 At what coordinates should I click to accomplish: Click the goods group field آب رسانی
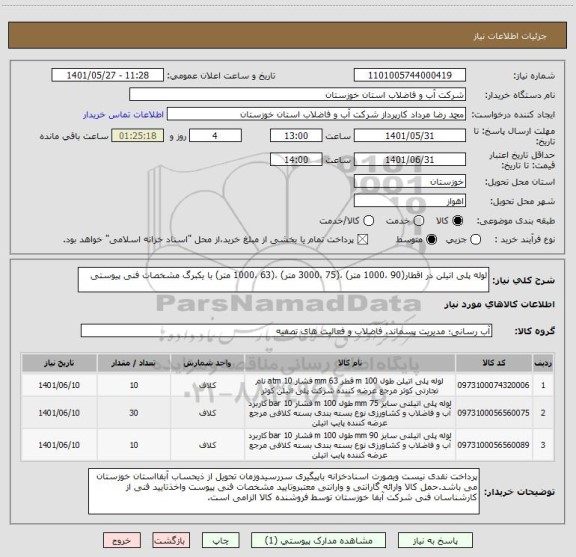click(x=286, y=331)
